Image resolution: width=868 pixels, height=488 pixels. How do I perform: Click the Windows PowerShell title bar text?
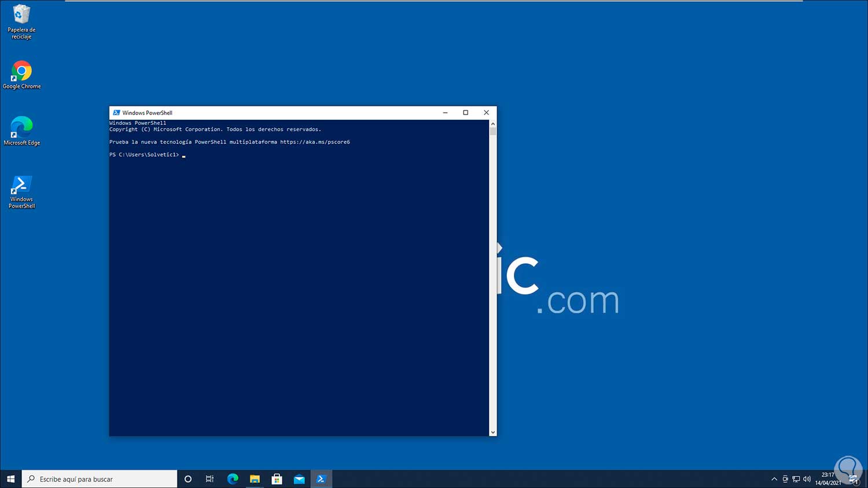pyautogui.click(x=147, y=113)
